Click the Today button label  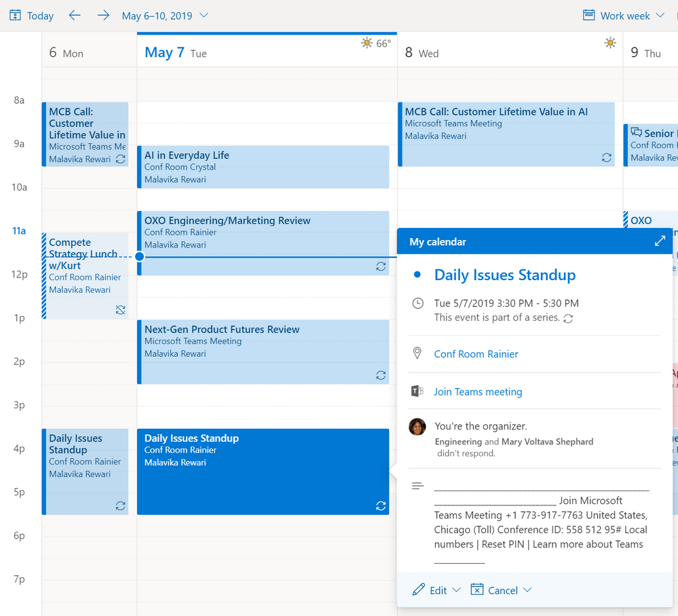click(x=40, y=16)
